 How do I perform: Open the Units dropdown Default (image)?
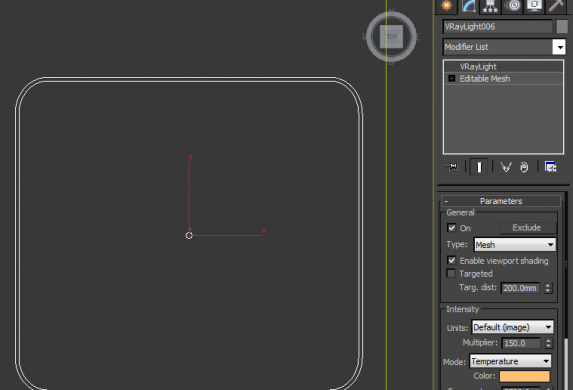pos(512,327)
